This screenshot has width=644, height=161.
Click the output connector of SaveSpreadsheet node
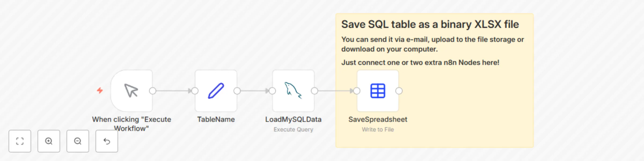click(399, 91)
